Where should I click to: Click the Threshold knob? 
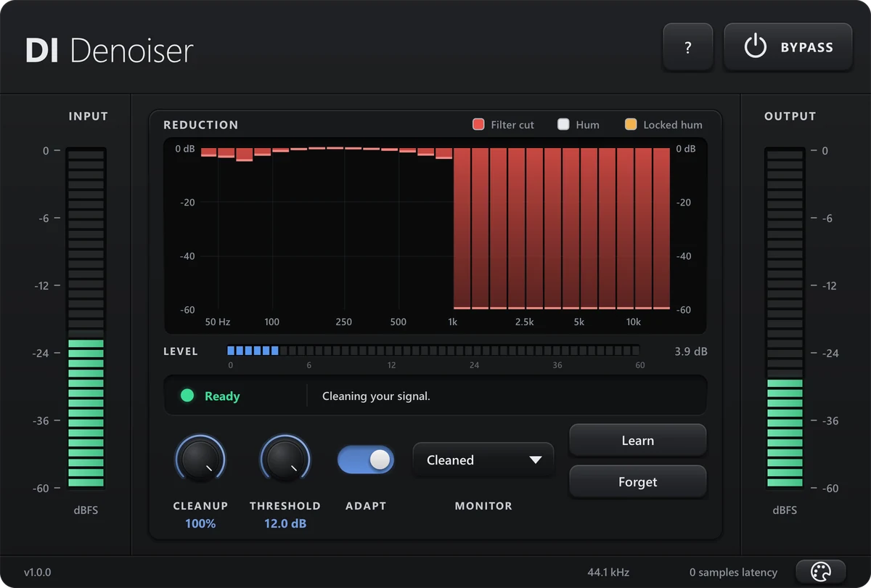pos(285,460)
